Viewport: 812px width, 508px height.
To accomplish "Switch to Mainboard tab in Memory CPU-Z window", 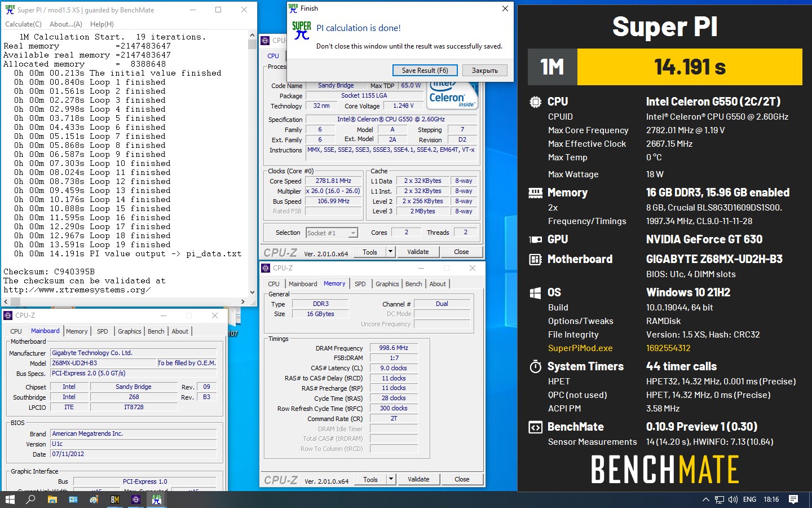I will click(303, 284).
